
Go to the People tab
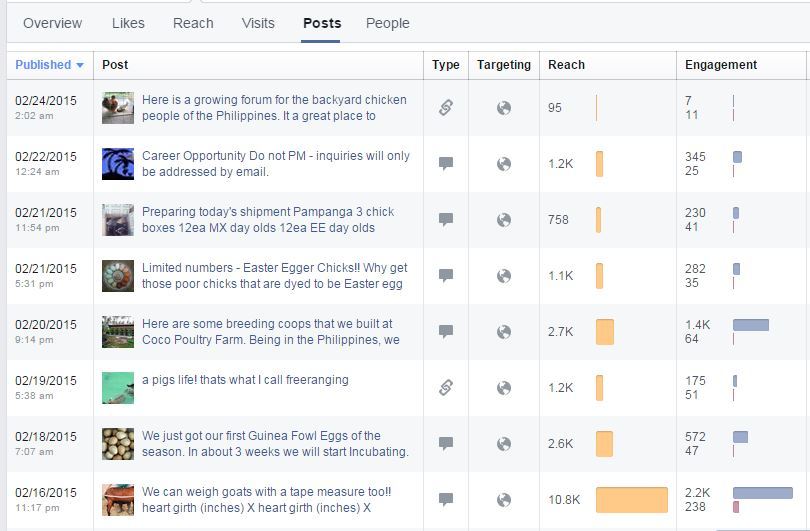click(387, 23)
